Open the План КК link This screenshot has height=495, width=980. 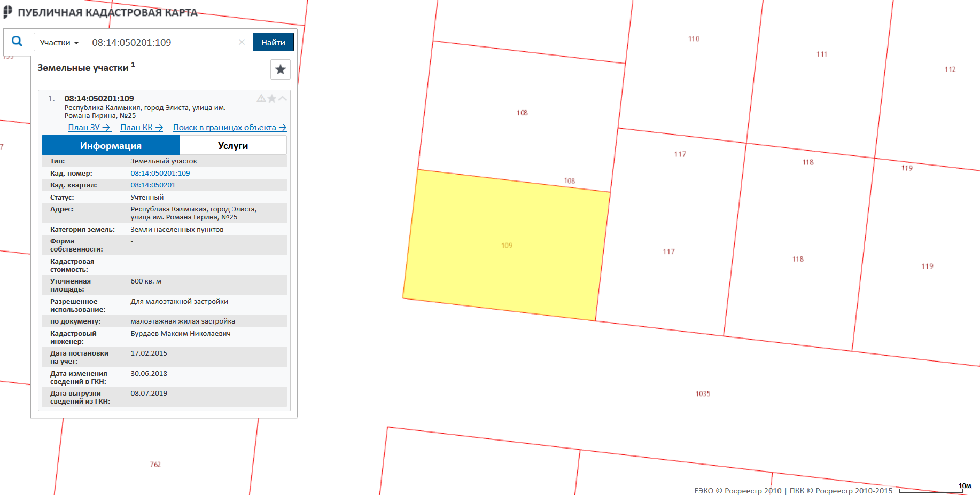(142, 128)
